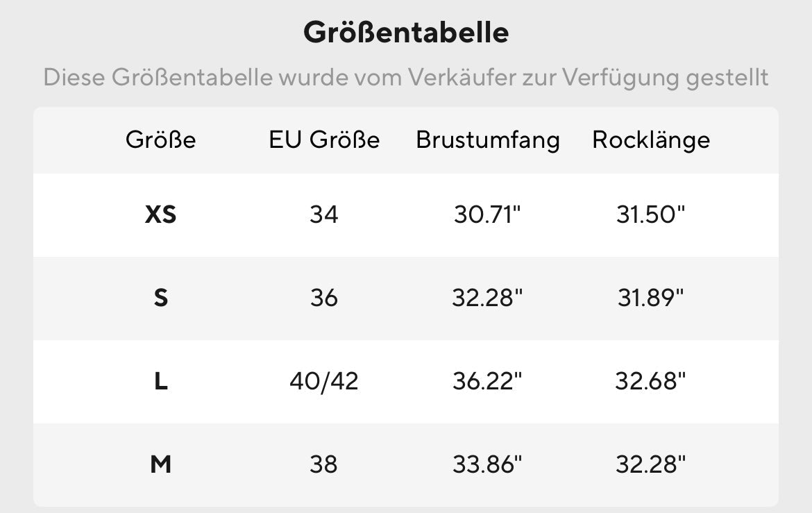The width and height of the screenshot is (812, 513).
Task: Click the Größentabelle title
Action: [x=406, y=33]
